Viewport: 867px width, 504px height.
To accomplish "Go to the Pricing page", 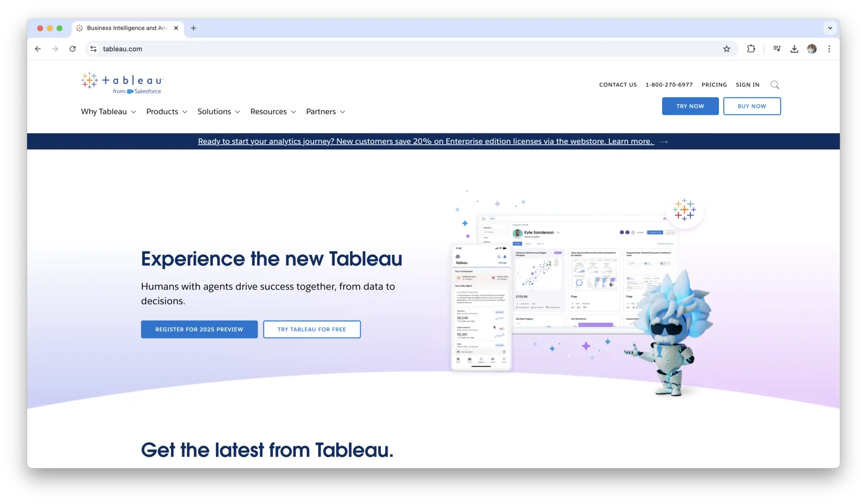I will click(x=714, y=85).
